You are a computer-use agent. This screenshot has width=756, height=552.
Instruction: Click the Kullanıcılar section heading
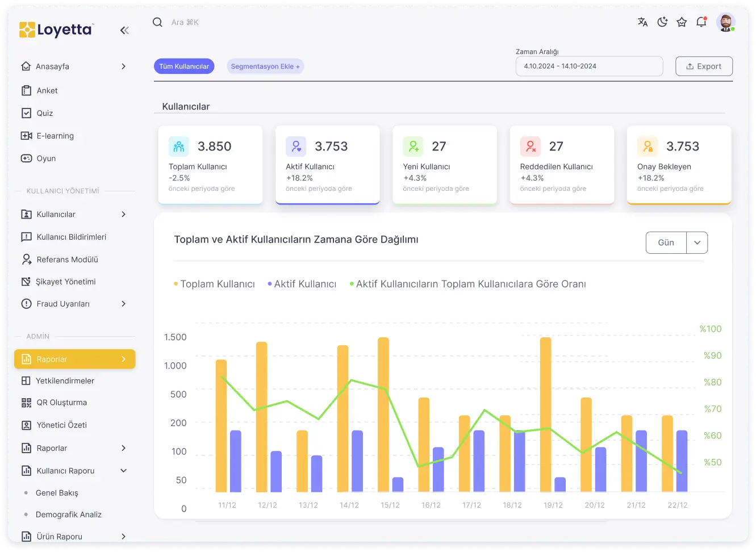point(186,106)
